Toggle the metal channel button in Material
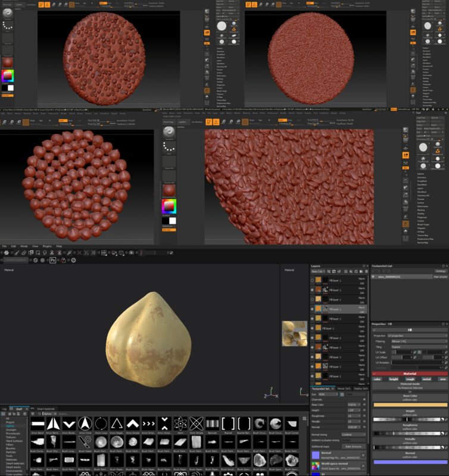 coord(425,378)
